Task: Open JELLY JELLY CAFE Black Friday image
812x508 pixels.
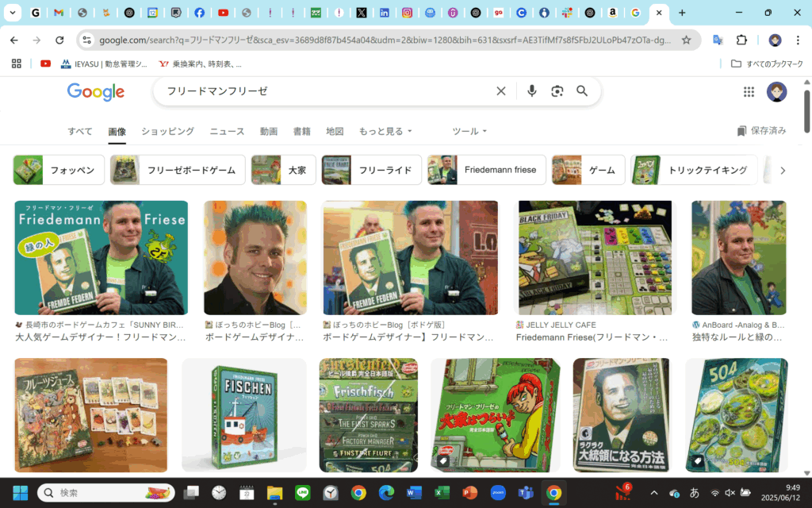Action: coord(595,258)
